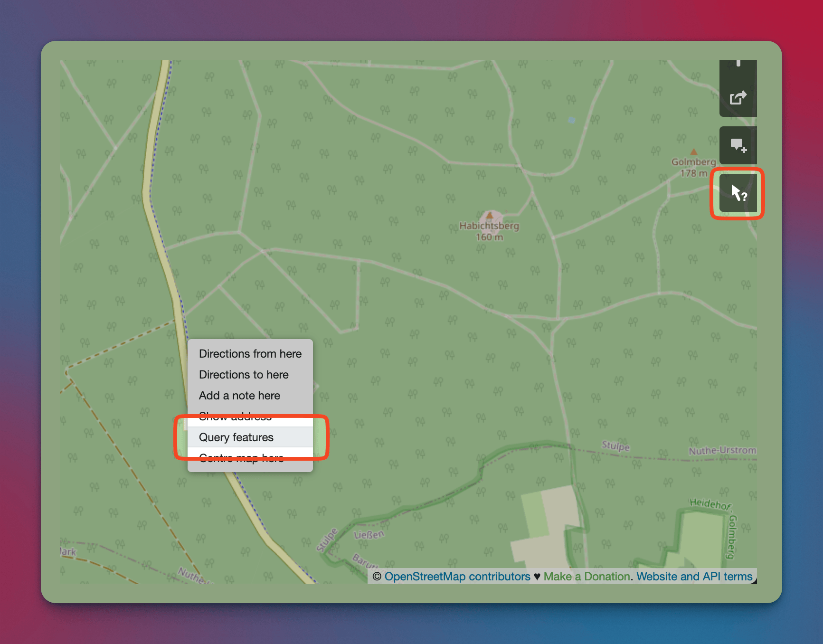Click the small blue pond on the map
The width and height of the screenshot is (823, 644).
572,120
